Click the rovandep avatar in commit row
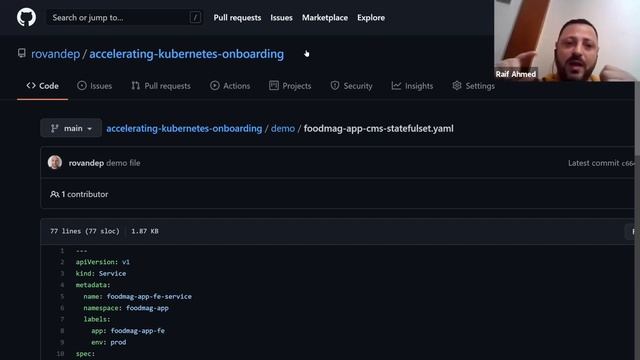The height and width of the screenshot is (360, 640). (55, 162)
